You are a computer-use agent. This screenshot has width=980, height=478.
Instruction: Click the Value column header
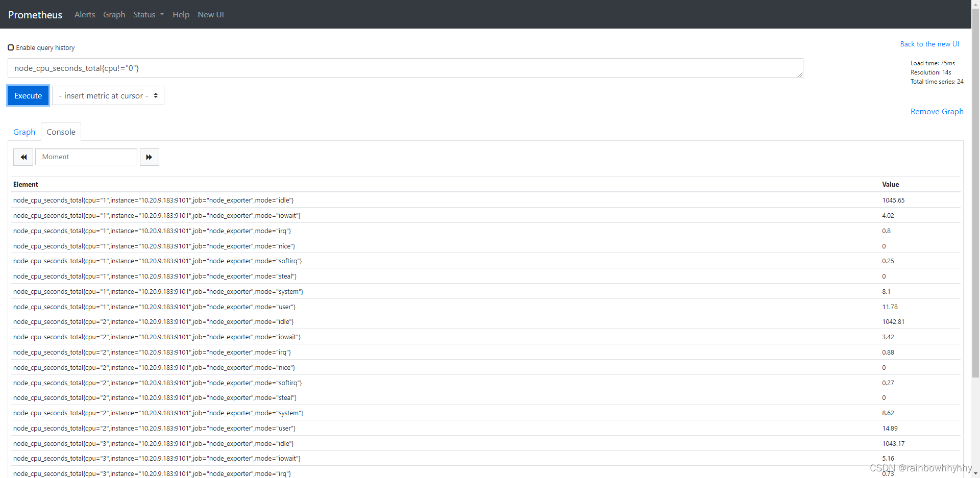[x=891, y=184]
